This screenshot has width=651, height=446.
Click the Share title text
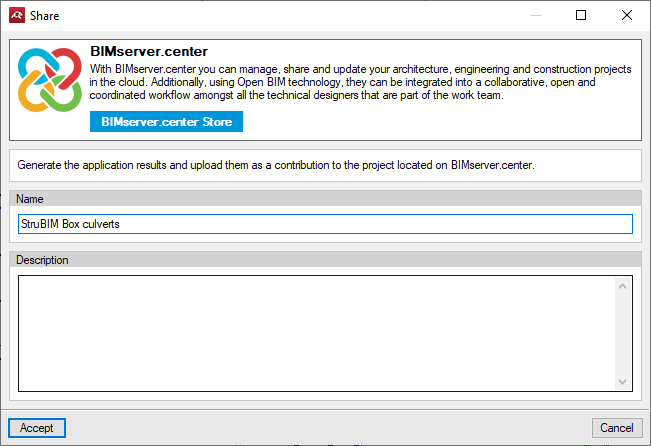point(44,16)
